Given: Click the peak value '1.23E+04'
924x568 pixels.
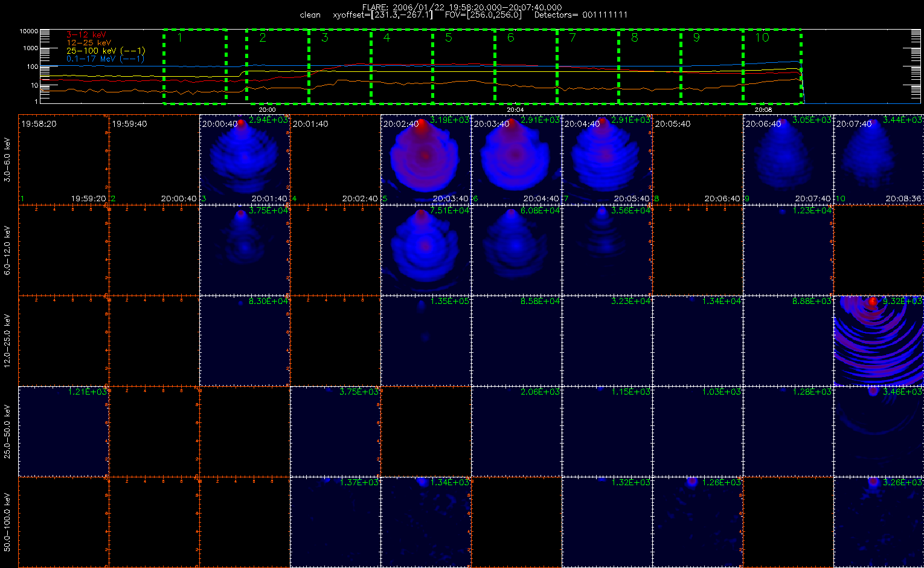Looking at the screenshot, I should click(x=812, y=210).
